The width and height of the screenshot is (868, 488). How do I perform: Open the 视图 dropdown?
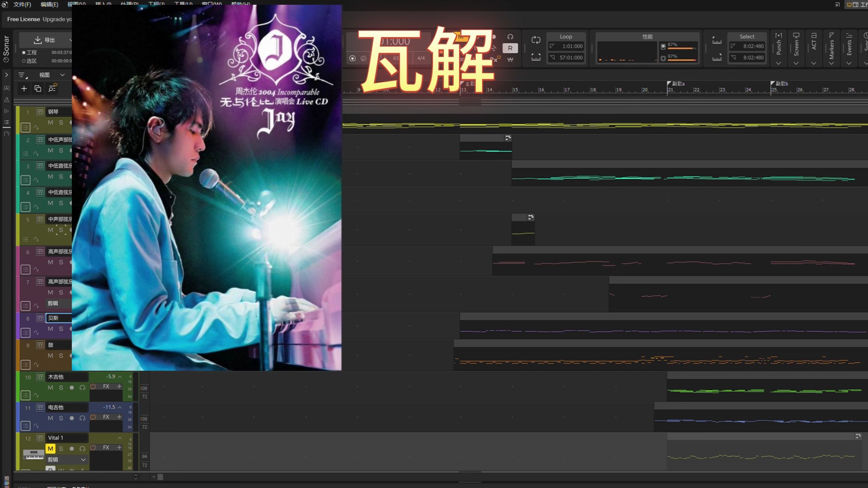point(52,75)
